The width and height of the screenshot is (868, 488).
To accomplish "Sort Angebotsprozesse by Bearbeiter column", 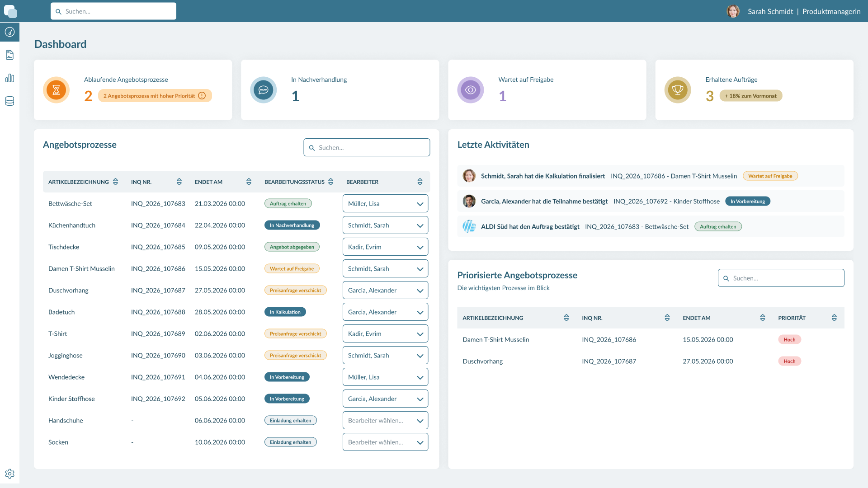I will tap(420, 182).
